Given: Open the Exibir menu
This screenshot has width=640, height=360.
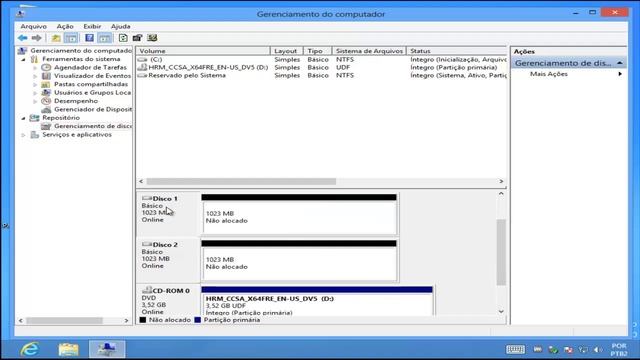Looking at the screenshot, I should pos(92,26).
